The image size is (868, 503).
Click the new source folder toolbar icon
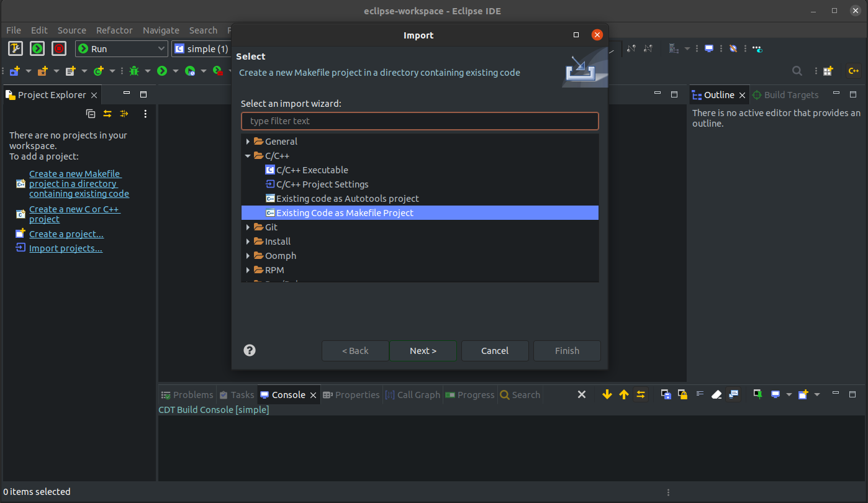(x=42, y=71)
